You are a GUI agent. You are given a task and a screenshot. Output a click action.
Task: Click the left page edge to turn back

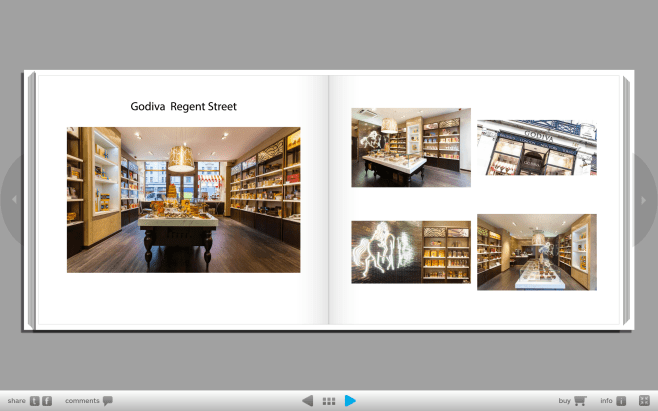click(31, 200)
